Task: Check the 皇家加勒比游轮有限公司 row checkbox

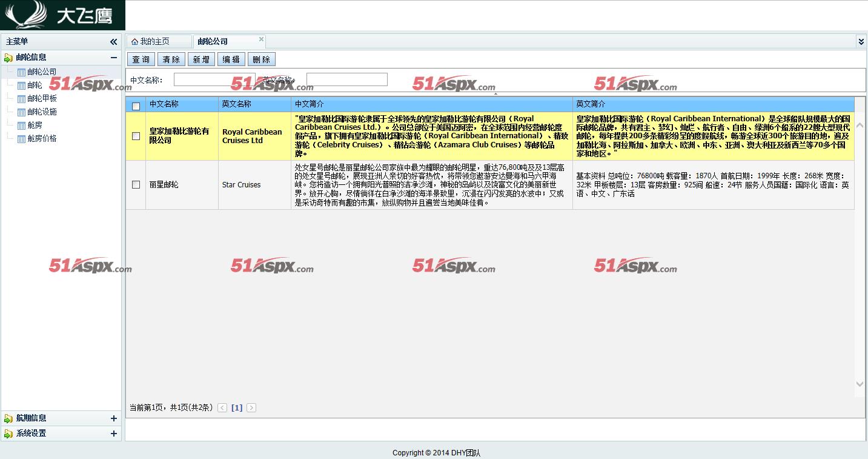Action: click(x=136, y=136)
